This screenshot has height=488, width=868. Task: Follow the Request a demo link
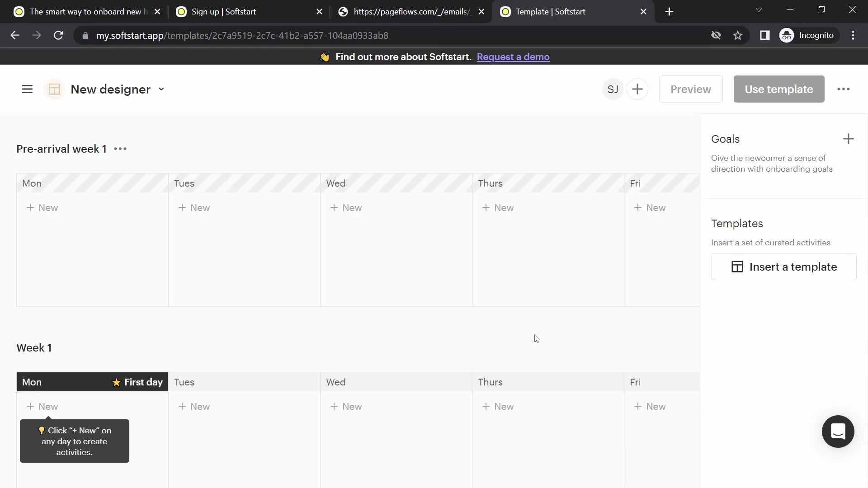513,56
